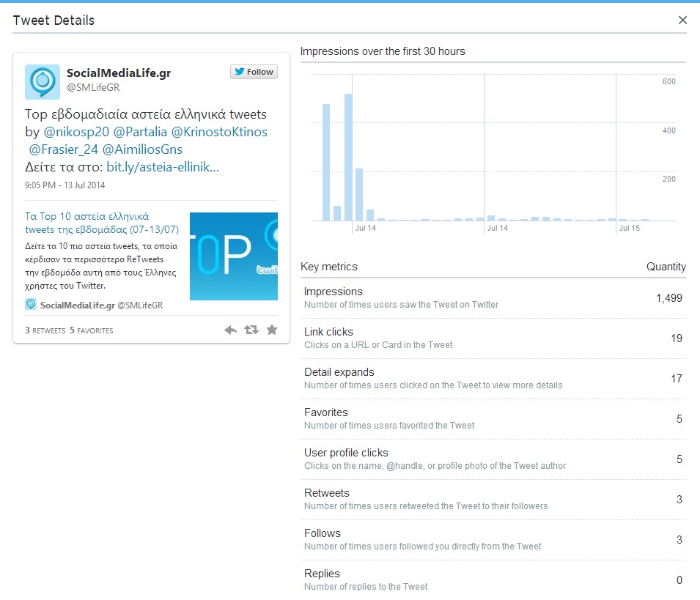This screenshot has width=700, height=600.
Task: Click the TOP card thumbnail image
Action: tap(234, 256)
